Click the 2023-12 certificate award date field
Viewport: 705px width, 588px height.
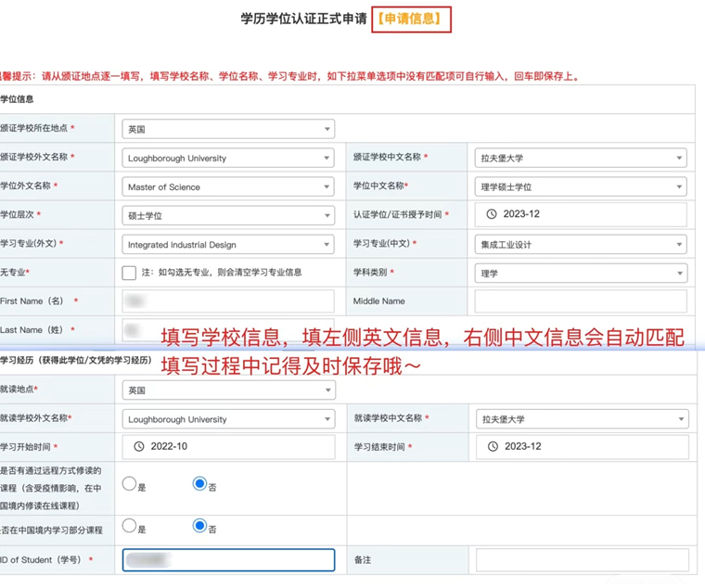[581, 214]
